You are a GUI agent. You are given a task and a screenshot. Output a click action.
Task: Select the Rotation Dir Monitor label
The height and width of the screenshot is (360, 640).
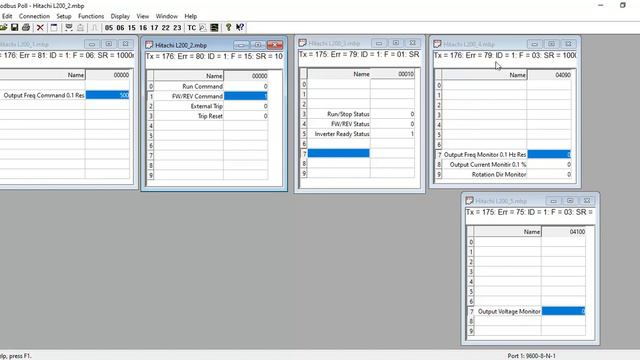click(499, 174)
